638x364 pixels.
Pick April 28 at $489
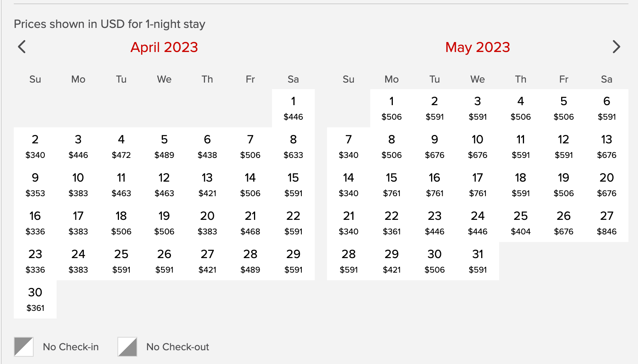(x=250, y=261)
